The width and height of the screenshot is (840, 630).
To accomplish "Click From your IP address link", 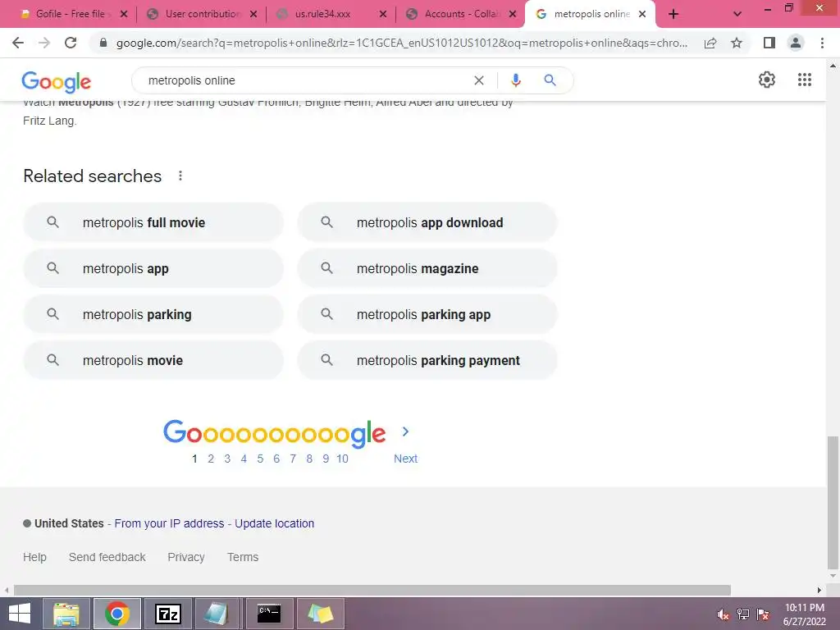I will 169,523.
